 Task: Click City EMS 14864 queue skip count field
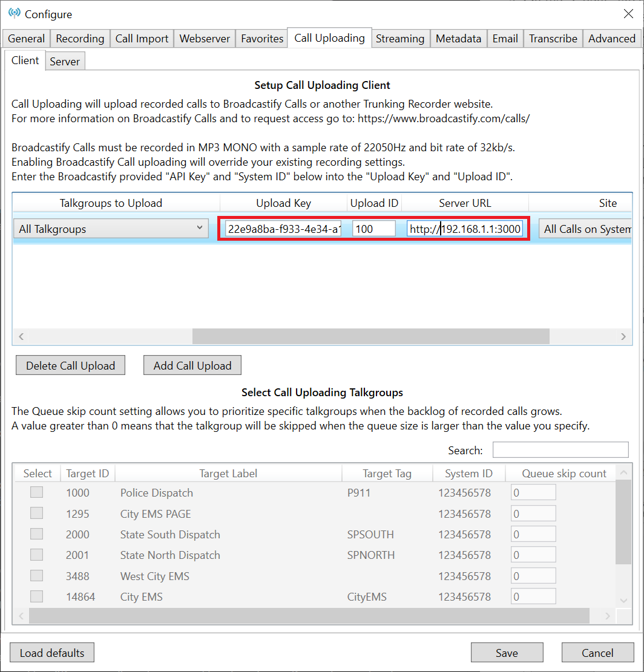[533, 596]
